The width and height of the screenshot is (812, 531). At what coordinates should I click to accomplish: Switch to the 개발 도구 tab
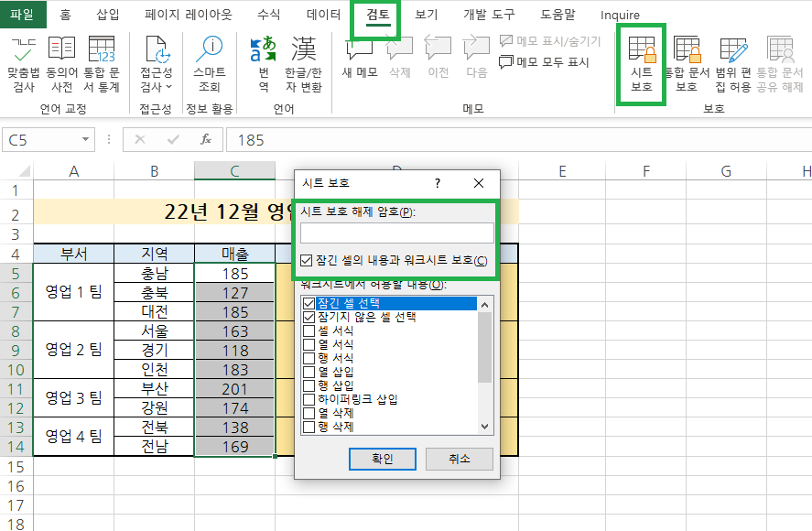(489, 15)
